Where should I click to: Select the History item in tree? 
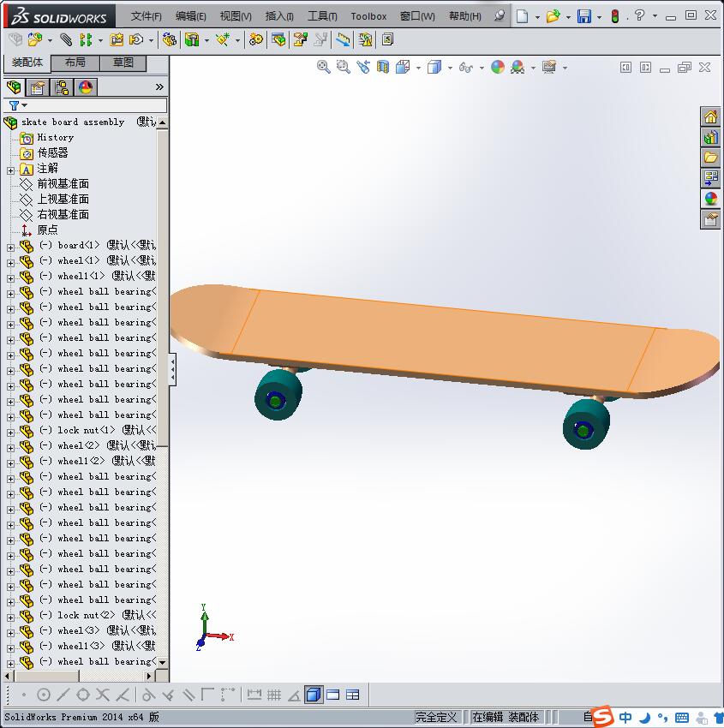(x=55, y=137)
